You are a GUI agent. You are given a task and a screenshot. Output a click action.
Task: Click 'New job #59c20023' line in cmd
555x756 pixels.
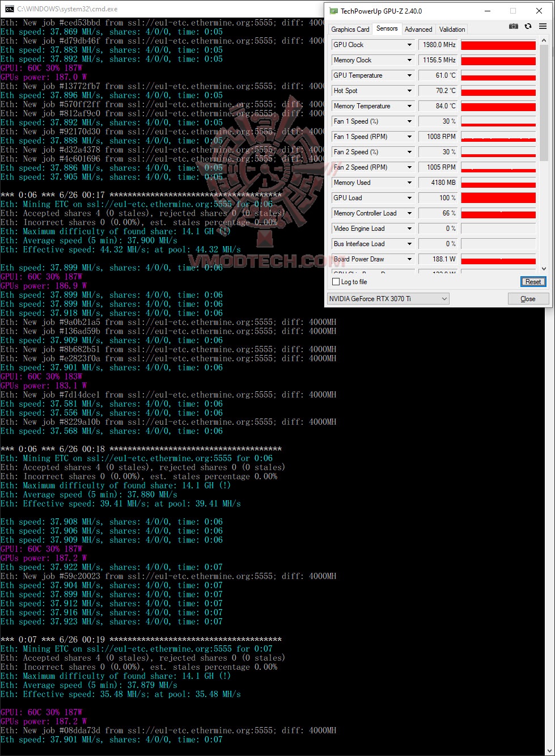point(168,576)
